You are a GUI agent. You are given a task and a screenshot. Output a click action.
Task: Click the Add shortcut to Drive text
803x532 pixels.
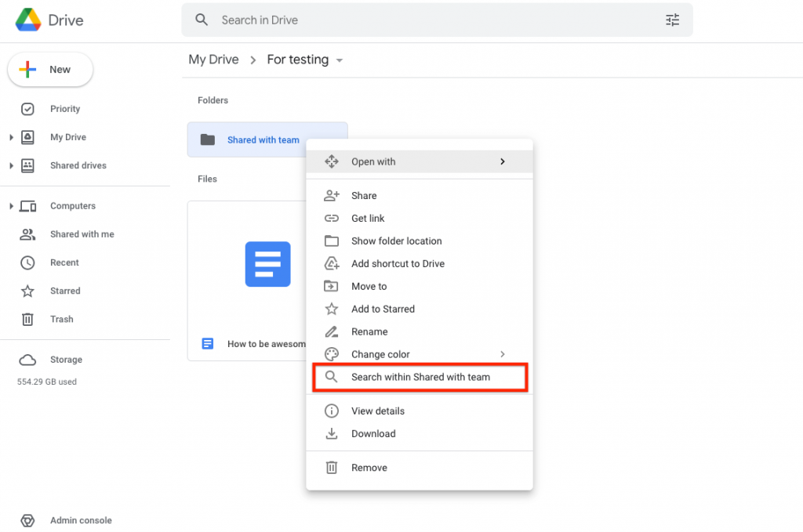[398, 263]
